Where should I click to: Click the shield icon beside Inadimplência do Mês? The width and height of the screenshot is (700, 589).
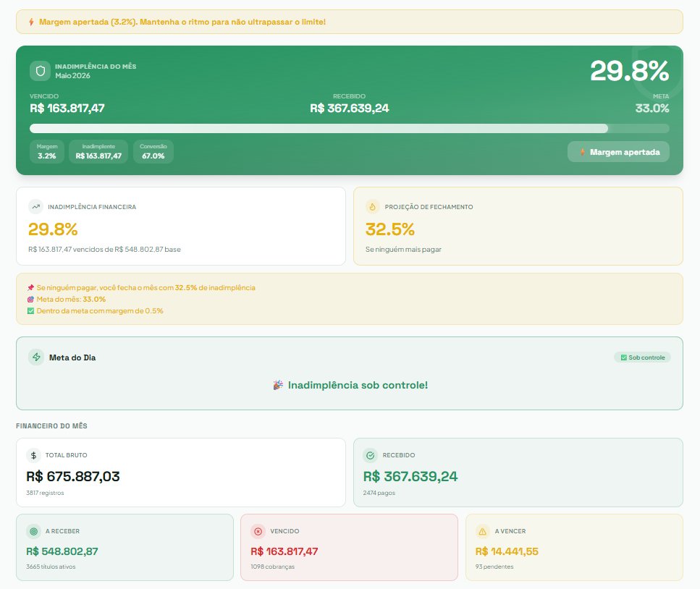[41, 71]
